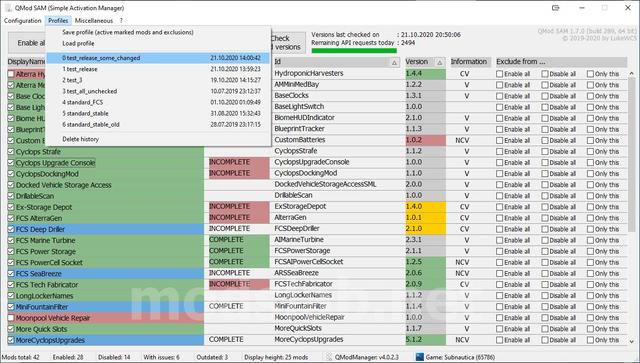Click the scroll-up arrow of the mod list
The height and width of the screenshot is (363, 640).
pyautogui.click(x=631, y=74)
